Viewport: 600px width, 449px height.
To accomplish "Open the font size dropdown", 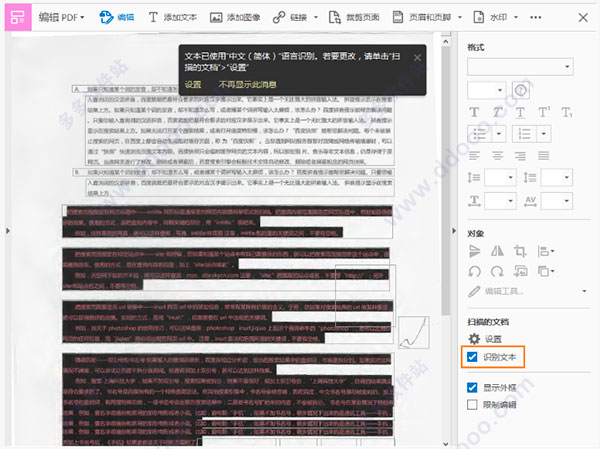I will point(487,90).
